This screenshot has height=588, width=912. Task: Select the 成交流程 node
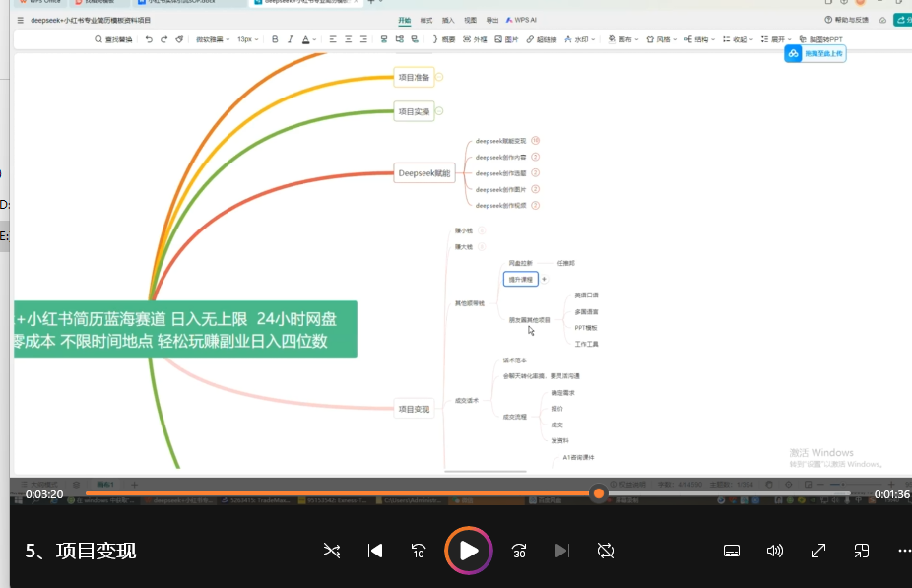(x=514, y=417)
